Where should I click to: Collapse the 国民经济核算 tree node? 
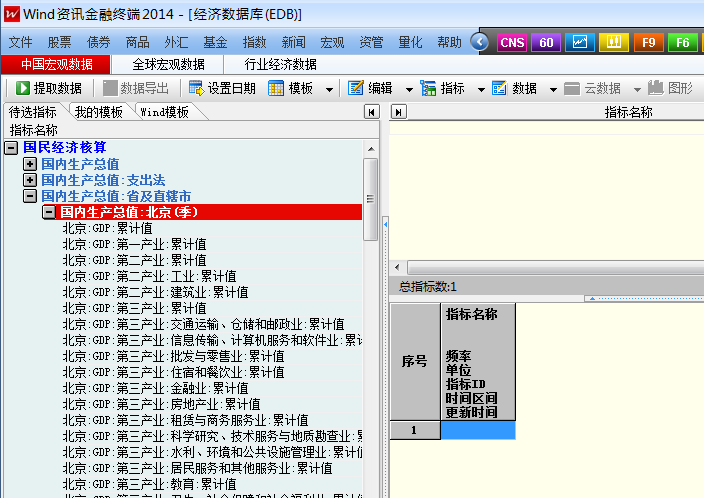click(x=11, y=147)
